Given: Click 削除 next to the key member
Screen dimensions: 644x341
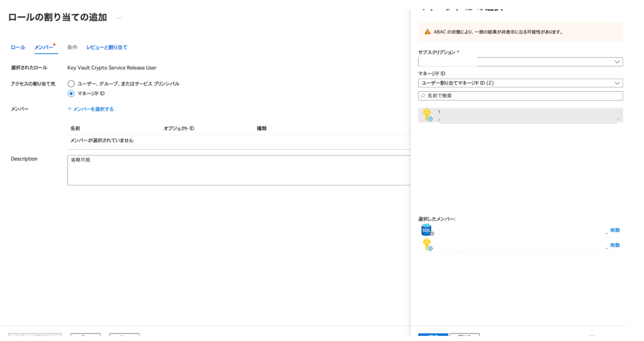Looking at the screenshot, I should pos(614,245).
